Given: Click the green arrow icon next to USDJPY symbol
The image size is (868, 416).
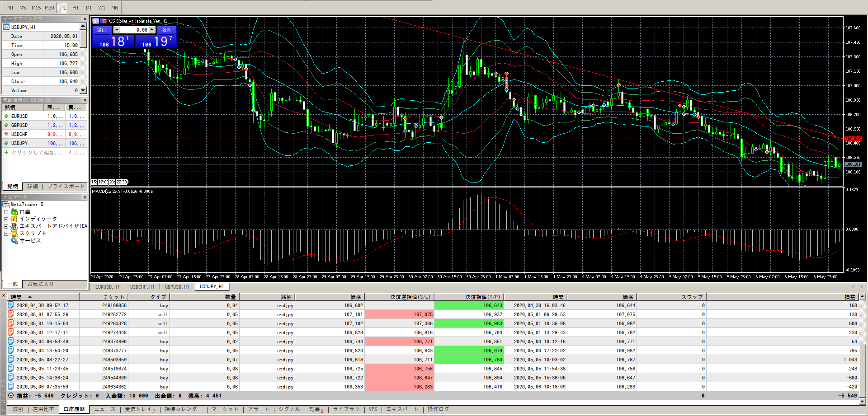Looking at the screenshot, I should click(6, 143).
